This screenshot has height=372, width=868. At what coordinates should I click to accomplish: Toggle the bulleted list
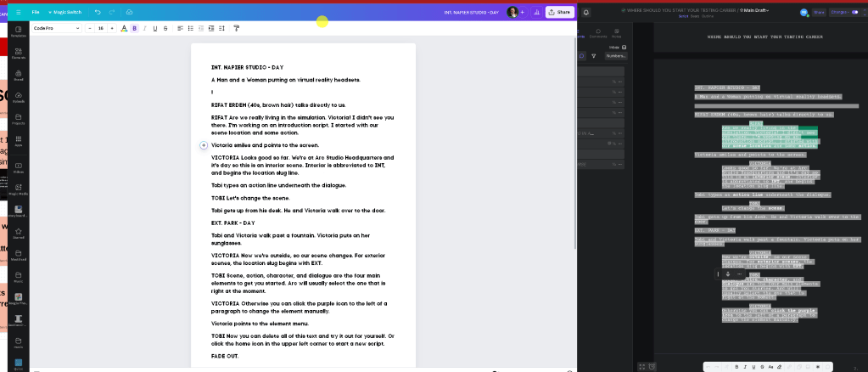tap(190, 28)
